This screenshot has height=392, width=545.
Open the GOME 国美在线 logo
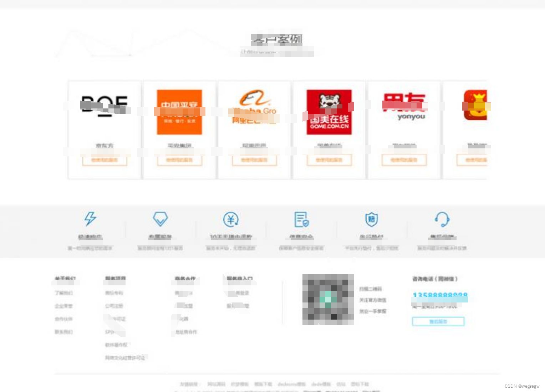(328, 111)
